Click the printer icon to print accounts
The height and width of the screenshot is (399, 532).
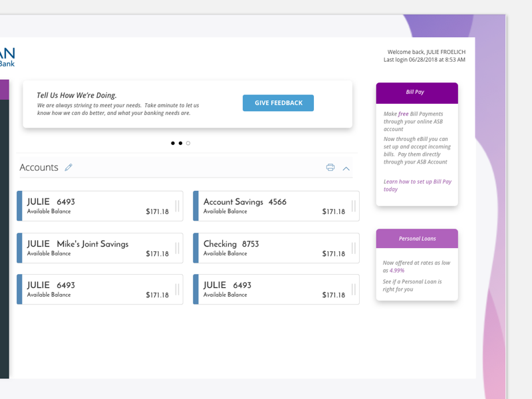[330, 168]
